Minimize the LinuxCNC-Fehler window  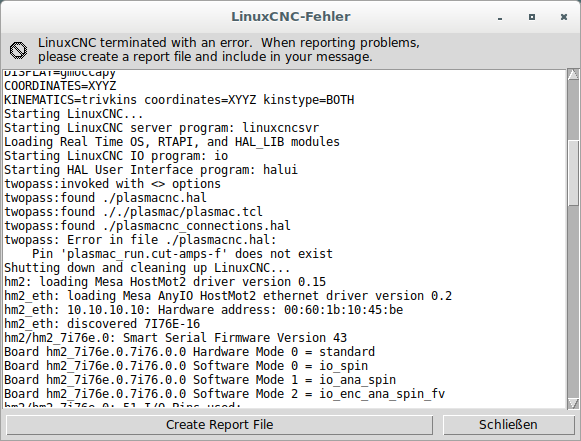[500, 17]
